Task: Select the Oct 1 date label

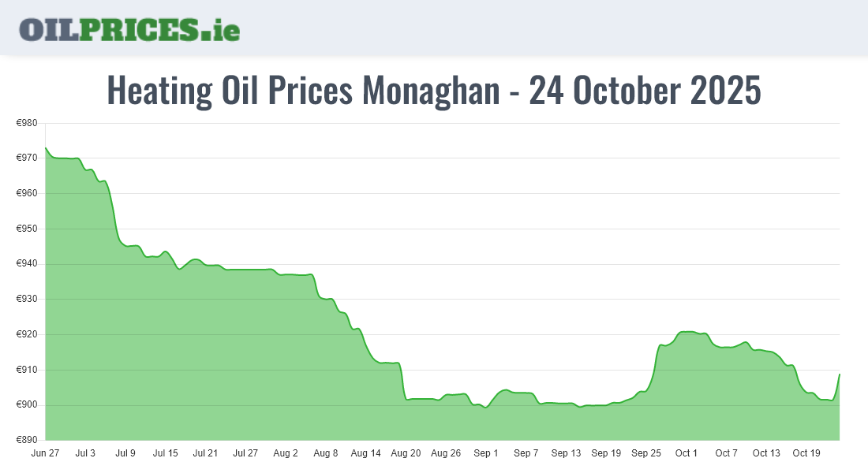Action: pyautogui.click(x=687, y=453)
